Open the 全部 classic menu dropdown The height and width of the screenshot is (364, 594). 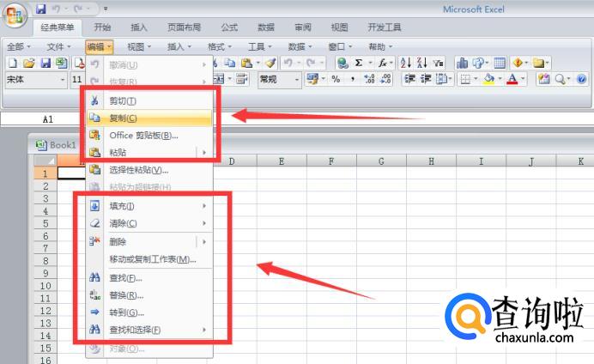coord(19,47)
